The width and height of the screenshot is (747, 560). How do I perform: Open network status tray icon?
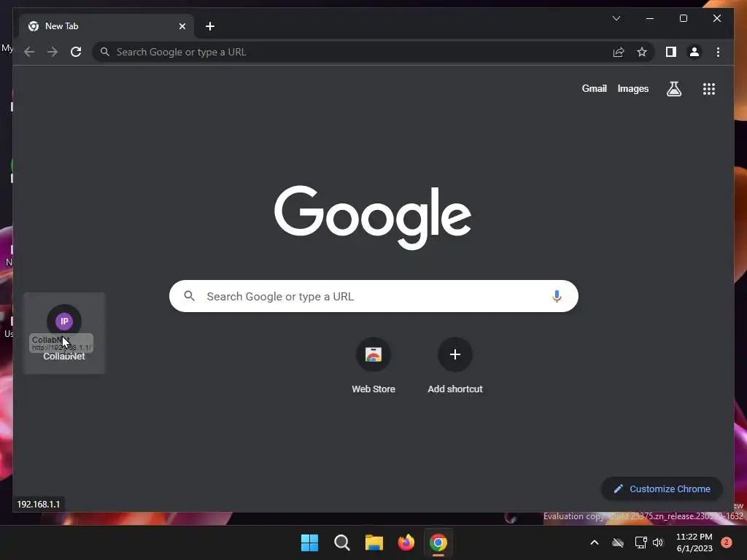(640, 542)
